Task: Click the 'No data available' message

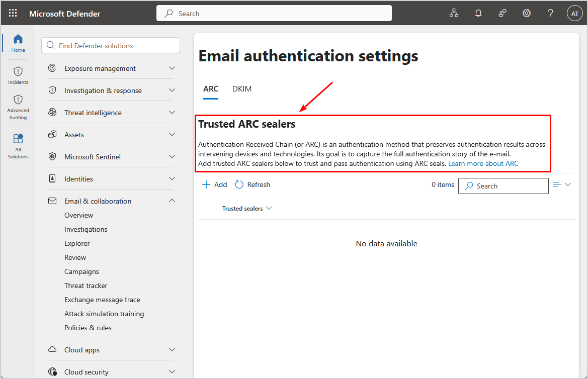Action: point(387,244)
